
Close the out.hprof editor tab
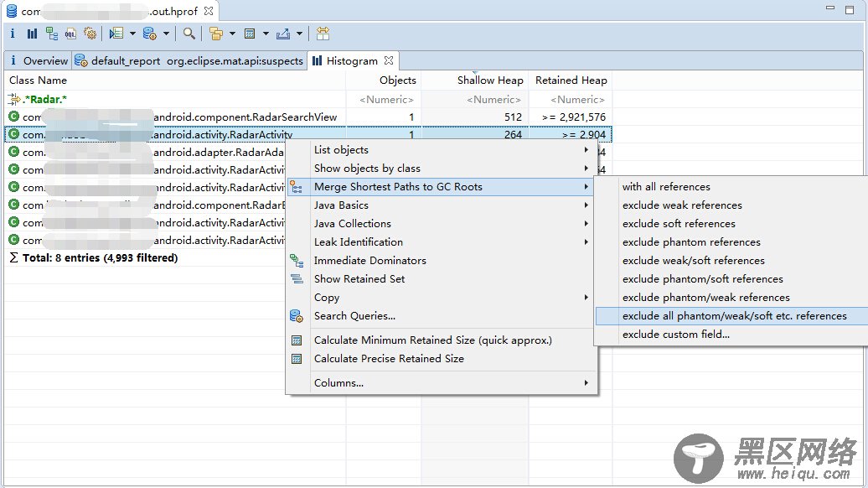tap(208, 11)
